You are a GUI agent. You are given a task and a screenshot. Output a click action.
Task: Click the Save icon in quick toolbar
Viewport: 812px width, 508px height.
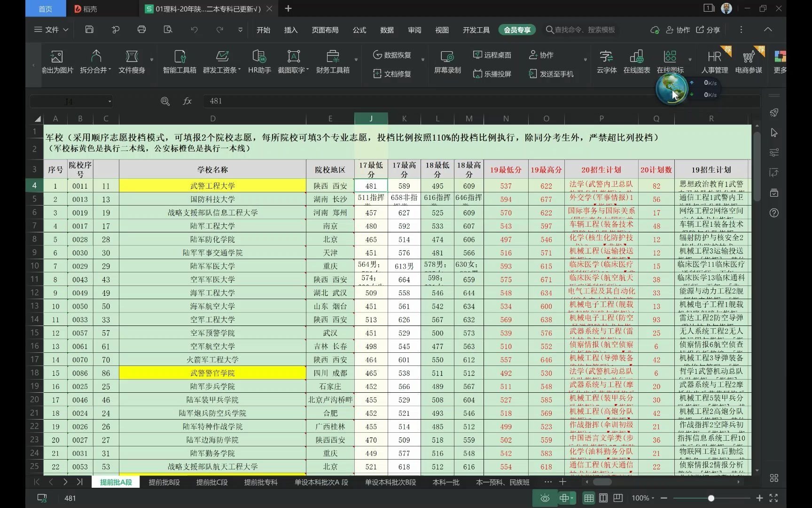pyautogui.click(x=89, y=30)
